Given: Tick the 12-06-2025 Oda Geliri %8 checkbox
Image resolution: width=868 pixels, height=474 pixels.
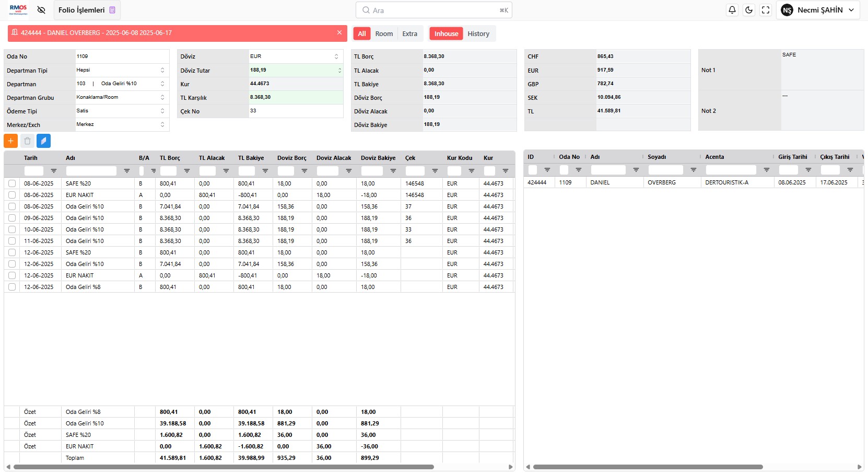Looking at the screenshot, I should pos(12,287).
